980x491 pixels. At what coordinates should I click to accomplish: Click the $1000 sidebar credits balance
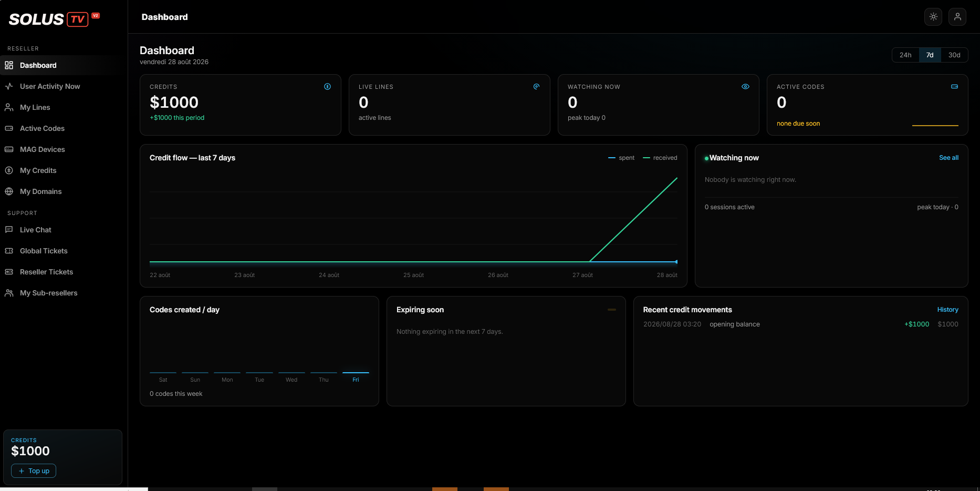click(30, 451)
